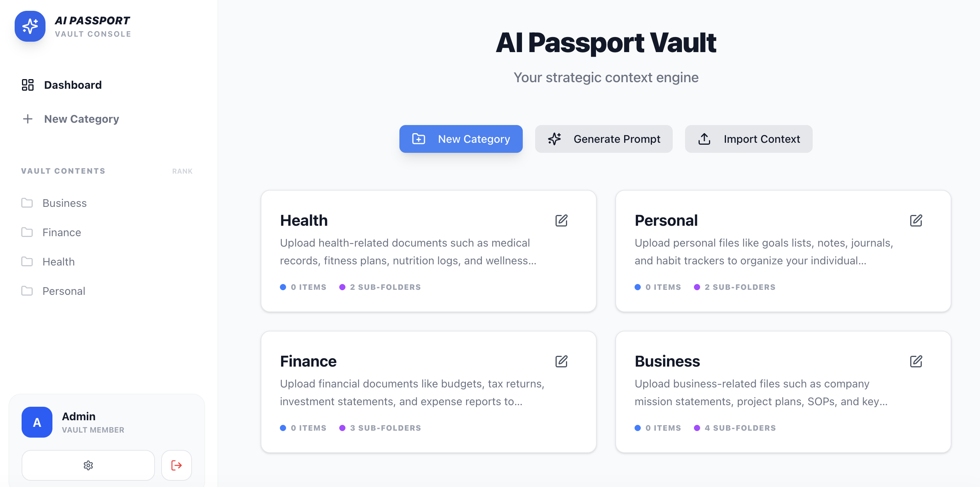Viewport: 980px width, 487px height.
Task: Select the Dashboard grid icon
Action: pyautogui.click(x=27, y=85)
